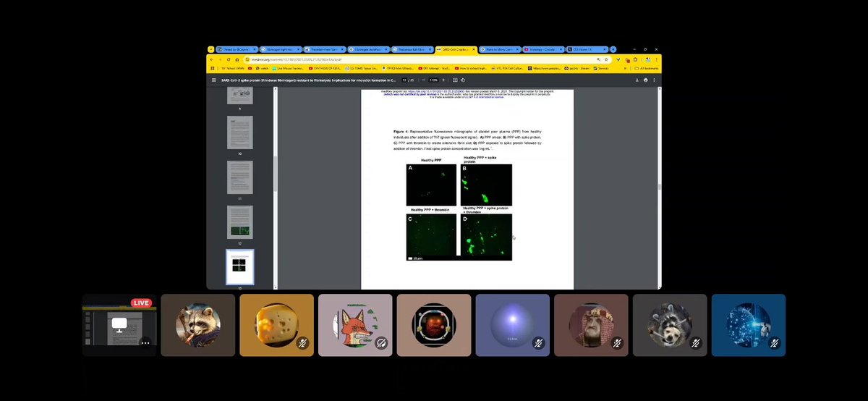The height and width of the screenshot is (401, 868).
Task: Open the All Bookmarks folder
Action: [643, 69]
